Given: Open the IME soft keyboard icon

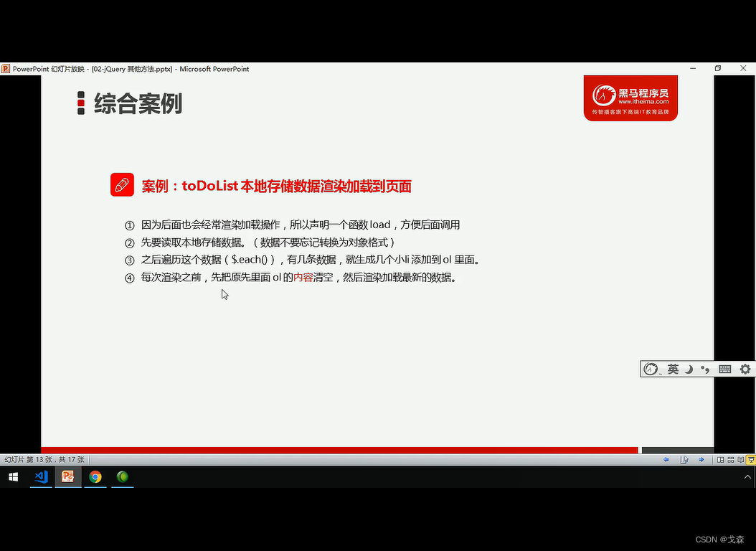Looking at the screenshot, I should coord(724,369).
